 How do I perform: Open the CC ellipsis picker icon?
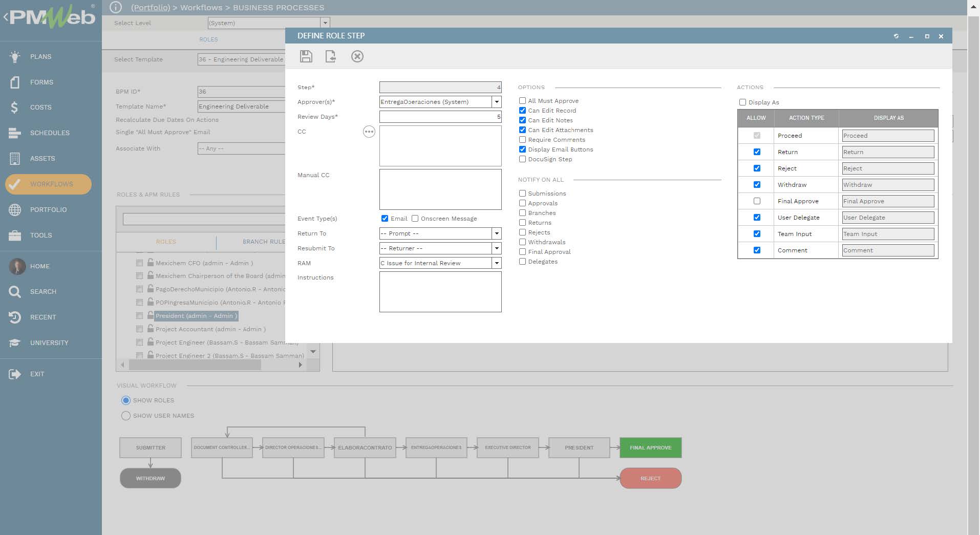[370, 132]
